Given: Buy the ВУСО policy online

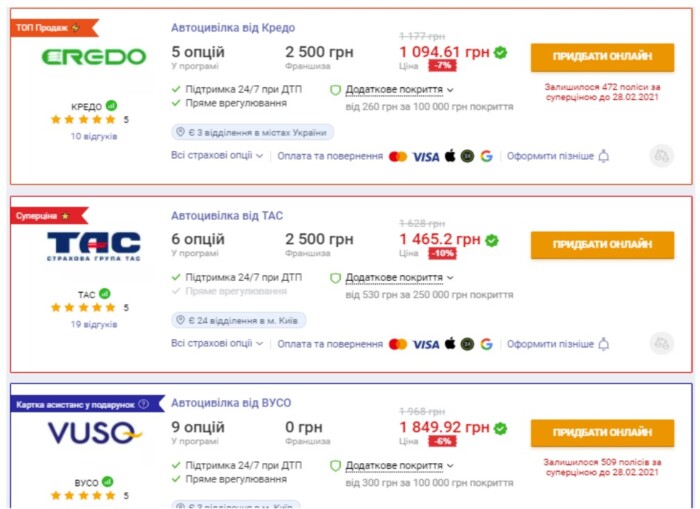Looking at the screenshot, I should pos(601,432).
